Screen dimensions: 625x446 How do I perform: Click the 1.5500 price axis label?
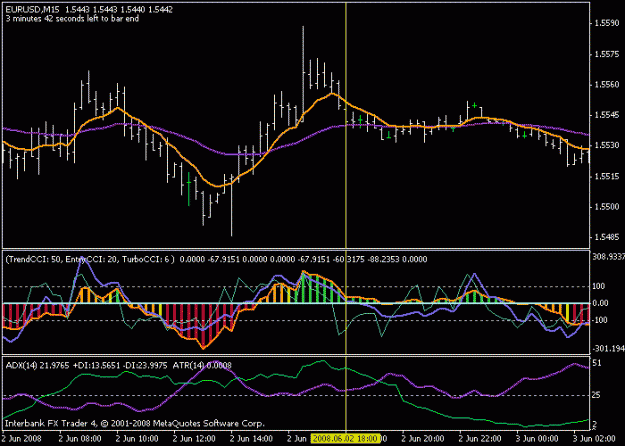coord(607,207)
